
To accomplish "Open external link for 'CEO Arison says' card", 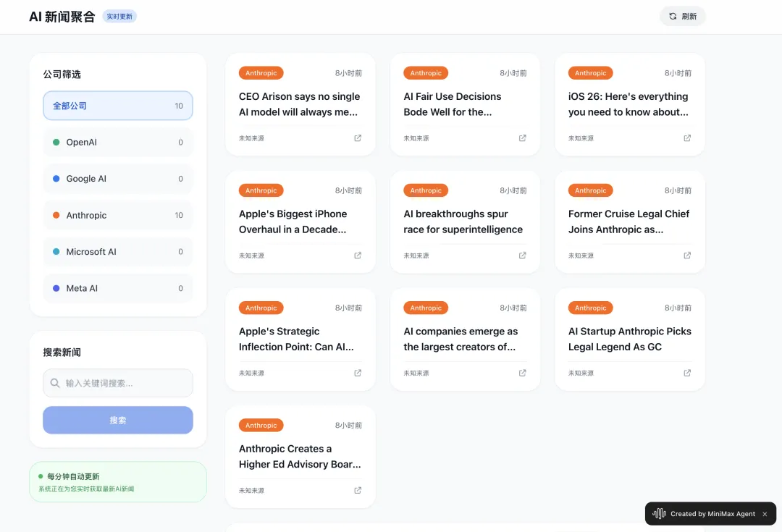I will [358, 138].
